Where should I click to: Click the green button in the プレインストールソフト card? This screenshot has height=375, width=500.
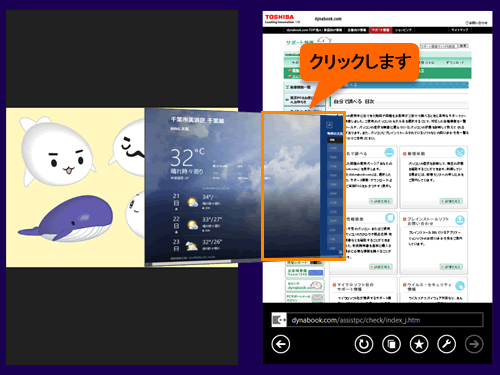[x=451, y=267]
